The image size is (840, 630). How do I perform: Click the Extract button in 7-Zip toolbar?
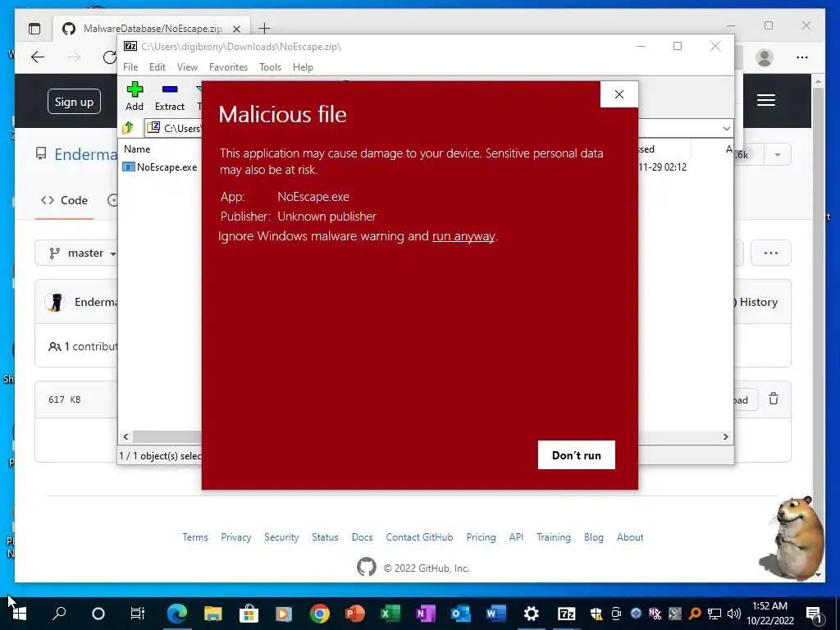coord(170,97)
